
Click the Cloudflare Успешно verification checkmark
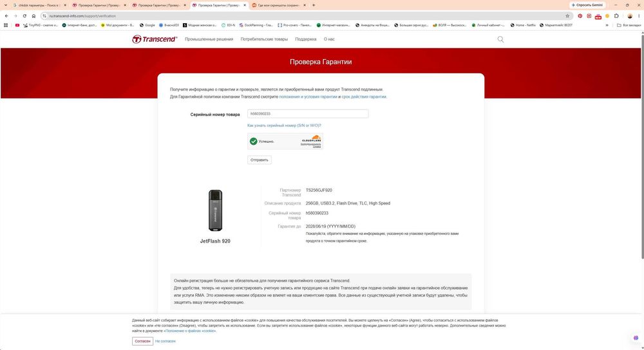click(x=253, y=141)
